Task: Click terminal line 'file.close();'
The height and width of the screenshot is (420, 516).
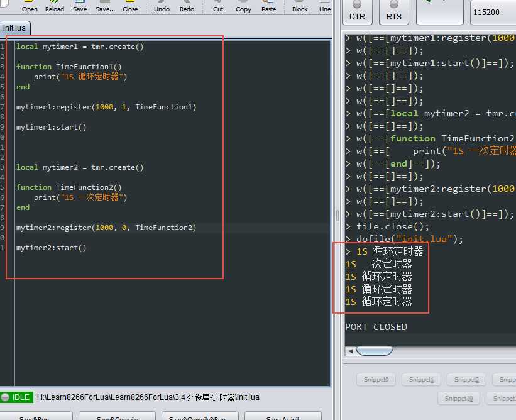Action: (x=393, y=227)
